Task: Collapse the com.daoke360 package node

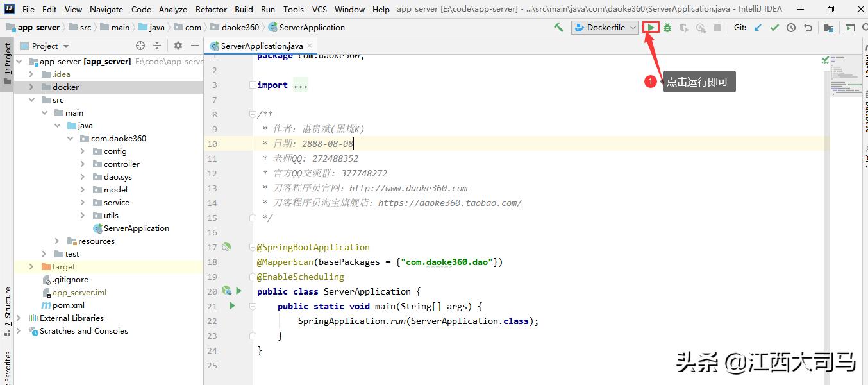Action: click(x=71, y=138)
